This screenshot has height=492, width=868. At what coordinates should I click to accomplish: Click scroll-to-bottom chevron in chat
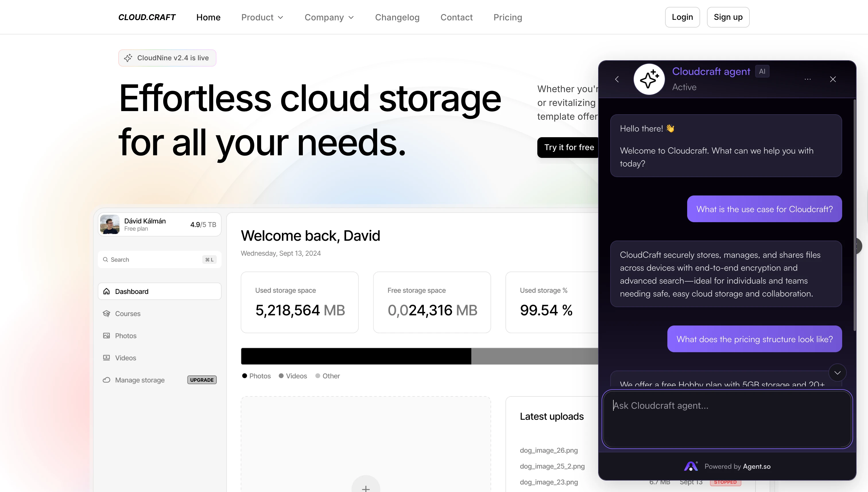click(x=837, y=373)
